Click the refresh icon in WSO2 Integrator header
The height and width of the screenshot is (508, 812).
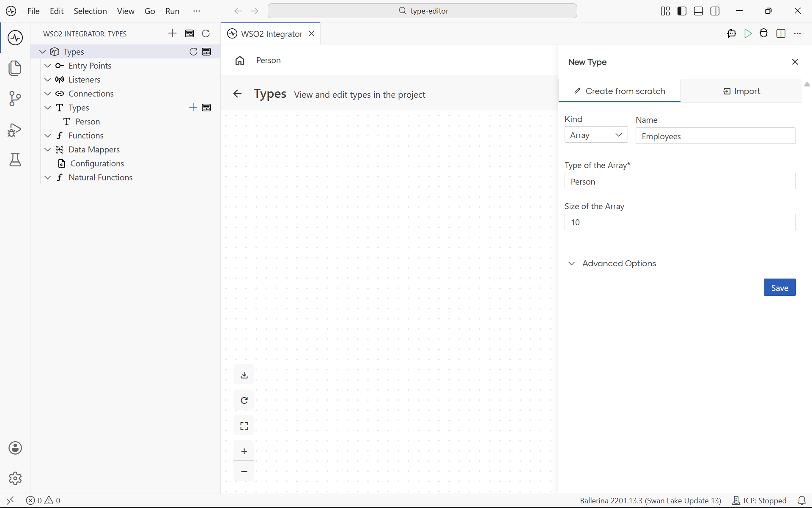point(206,33)
